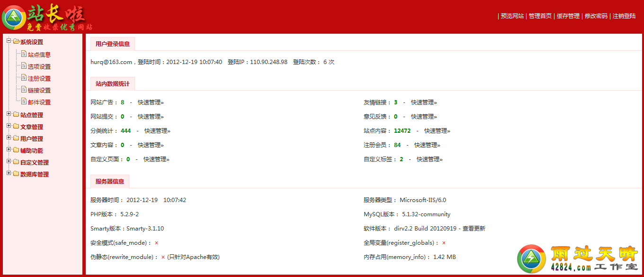The width and height of the screenshot is (644, 277).
Task: Expand the 站点管理 tree node
Action: click(x=9, y=114)
